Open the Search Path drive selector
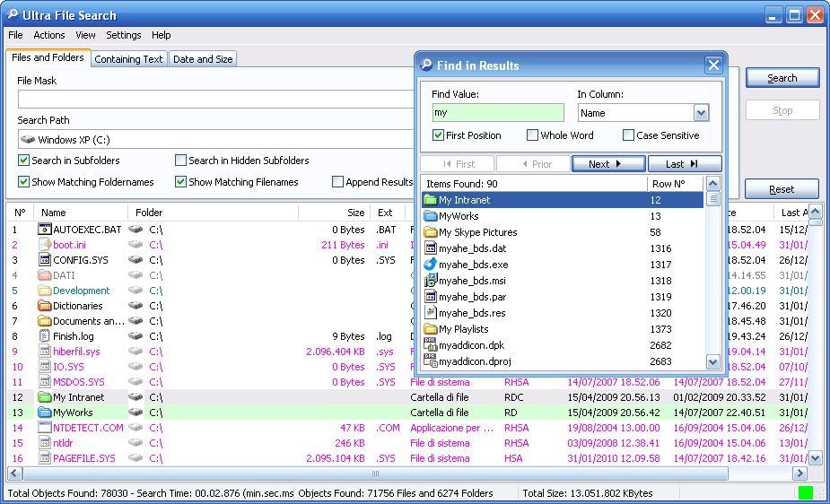Screen dimensions: 830x504 216,140
